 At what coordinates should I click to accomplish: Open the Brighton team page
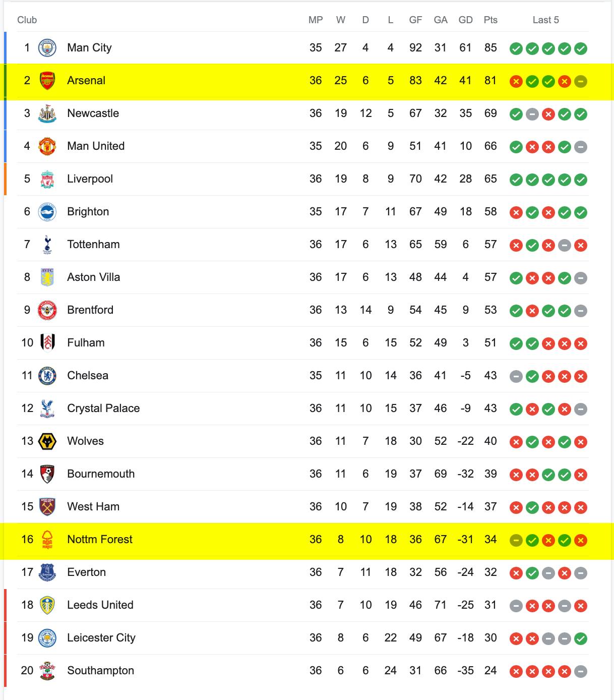click(88, 212)
